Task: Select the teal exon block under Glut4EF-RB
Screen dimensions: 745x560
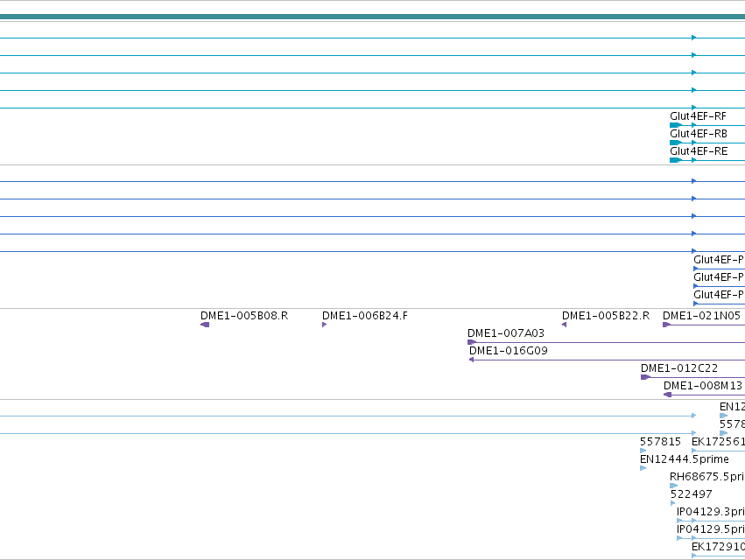Action: [x=676, y=143]
